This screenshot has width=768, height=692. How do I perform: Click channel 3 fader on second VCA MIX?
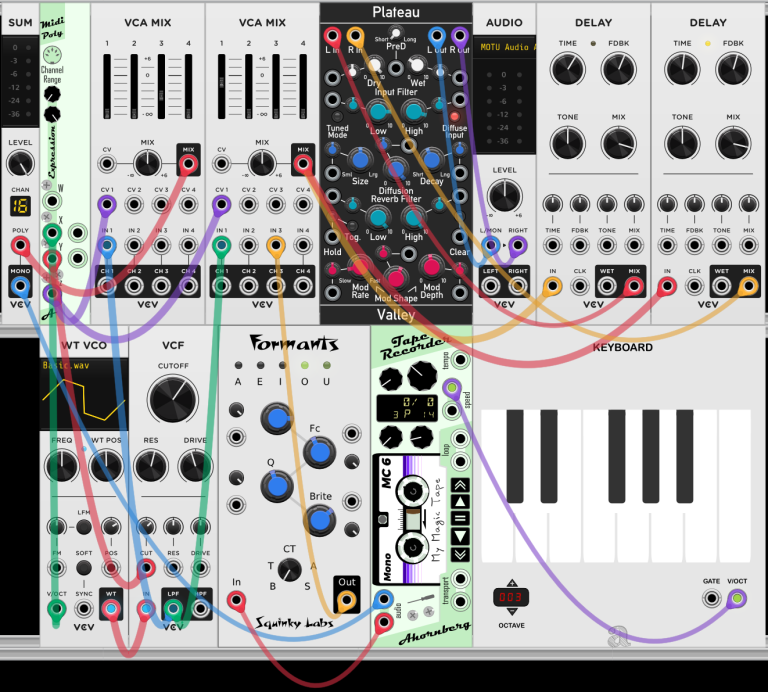pos(276,87)
